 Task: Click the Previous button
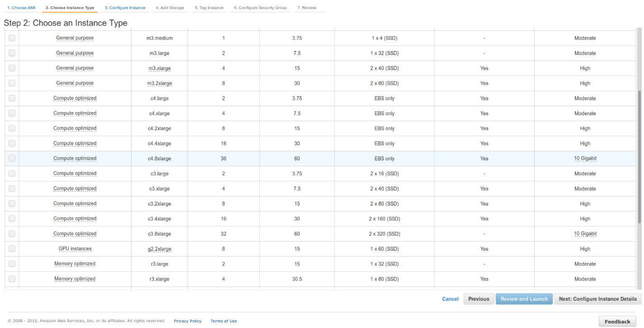coord(479,299)
